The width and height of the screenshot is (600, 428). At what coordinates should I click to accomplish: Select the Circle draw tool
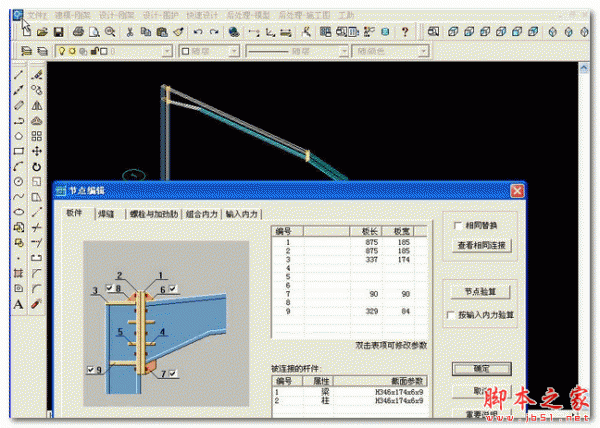point(18,182)
